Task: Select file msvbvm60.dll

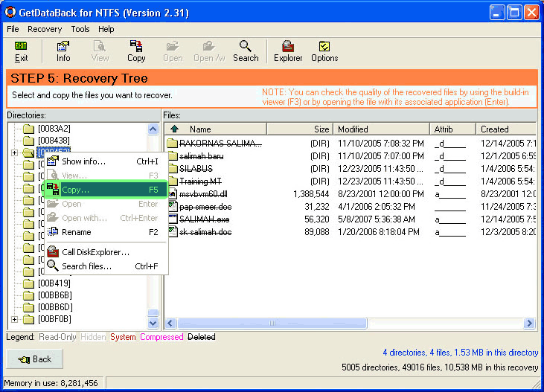Action: coord(203,194)
